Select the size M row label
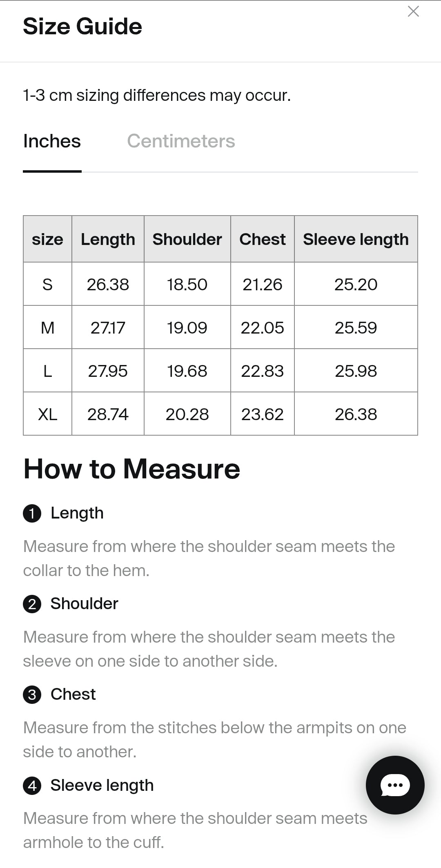 pos(47,327)
